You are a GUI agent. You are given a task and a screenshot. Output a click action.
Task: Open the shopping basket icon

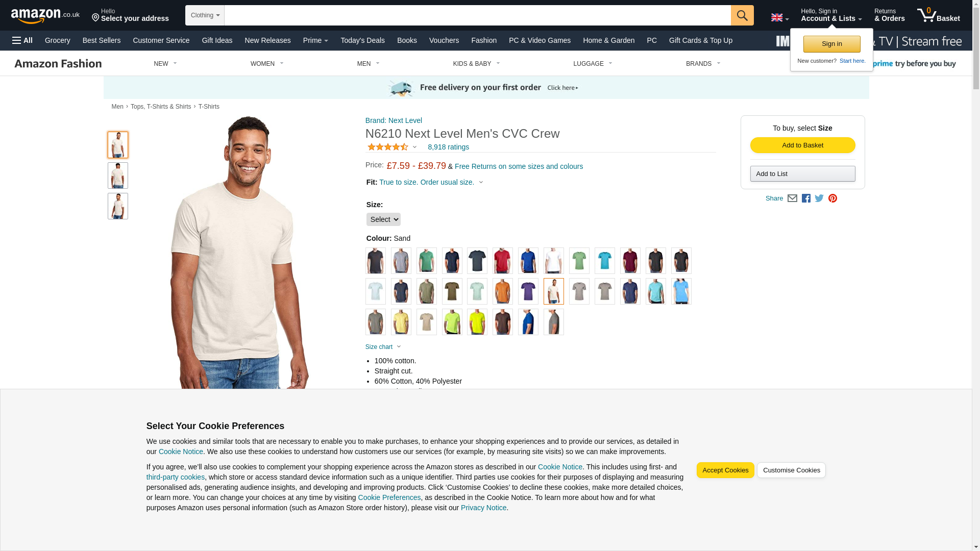(x=938, y=15)
